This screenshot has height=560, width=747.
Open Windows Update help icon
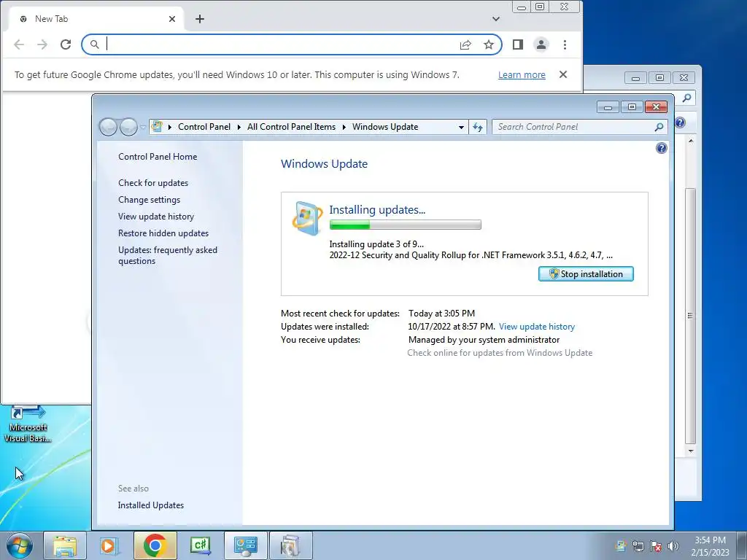(x=661, y=148)
